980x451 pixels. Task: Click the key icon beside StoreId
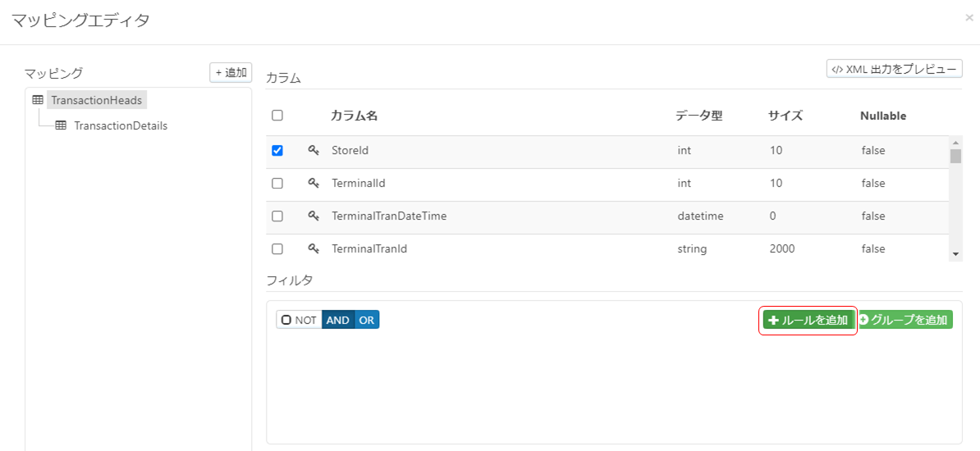pyautogui.click(x=313, y=150)
